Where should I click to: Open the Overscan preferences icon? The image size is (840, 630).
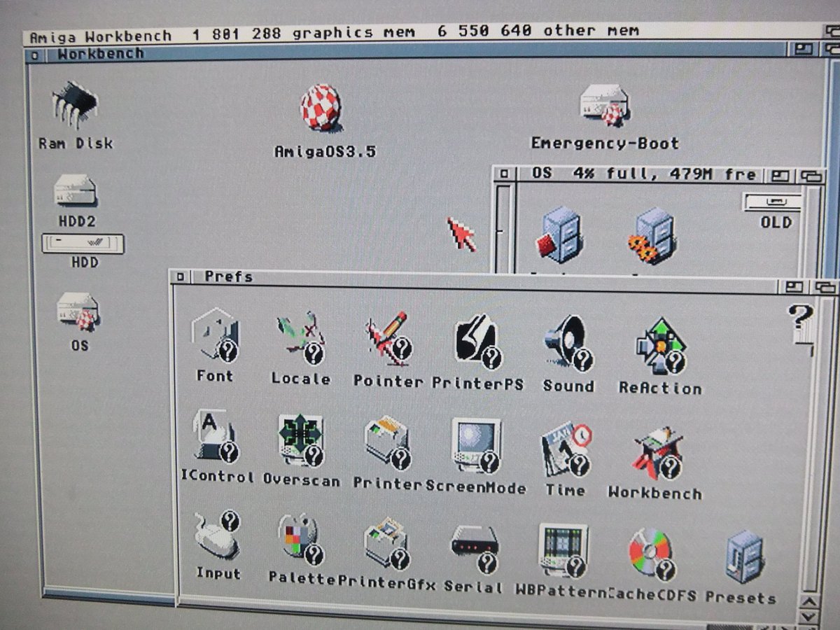point(301,440)
